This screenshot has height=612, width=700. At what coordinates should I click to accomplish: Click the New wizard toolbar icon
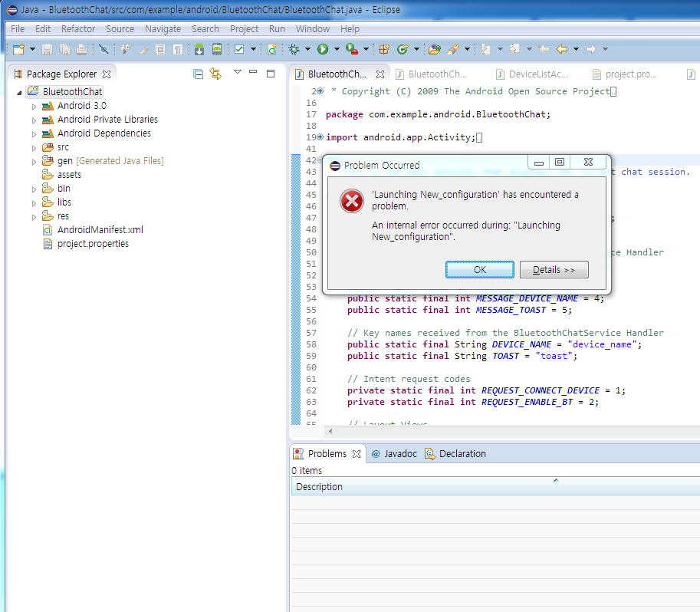point(18,49)
